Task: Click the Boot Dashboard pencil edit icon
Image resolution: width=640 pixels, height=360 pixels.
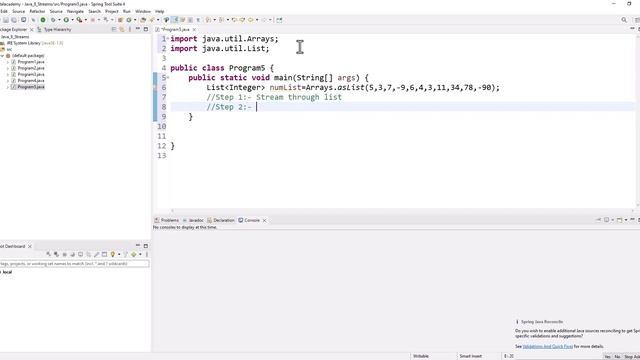Action: [x=96, y=254]
